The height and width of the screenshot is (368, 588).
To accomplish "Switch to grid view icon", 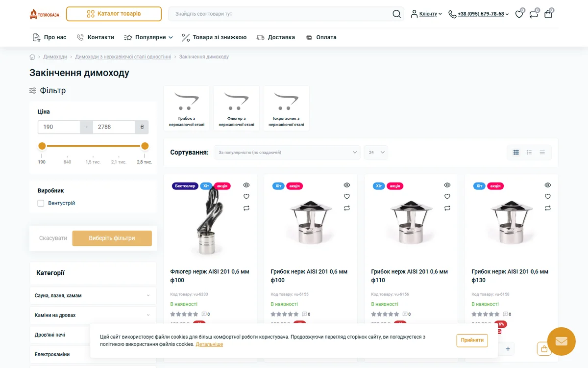I will 516,153.
